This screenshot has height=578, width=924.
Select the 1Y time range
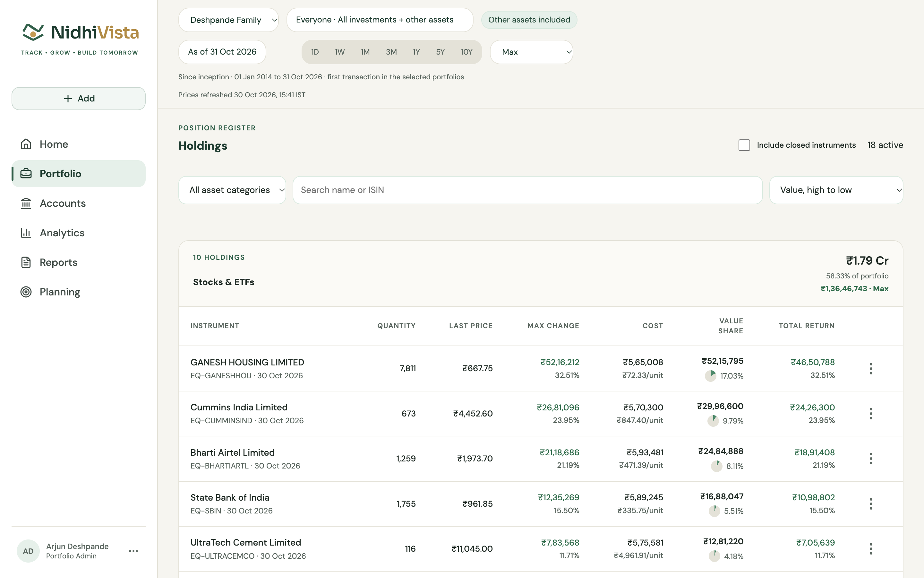tap(416, 52)
